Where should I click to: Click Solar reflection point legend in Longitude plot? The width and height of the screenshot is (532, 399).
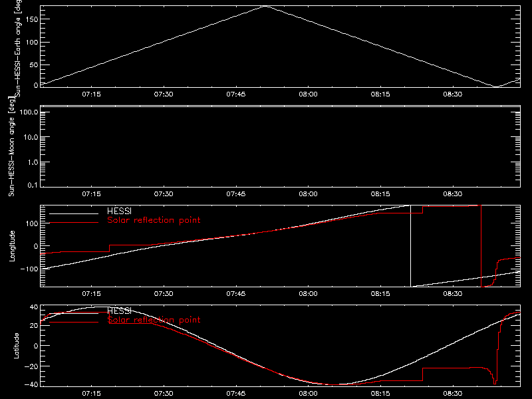154,220
